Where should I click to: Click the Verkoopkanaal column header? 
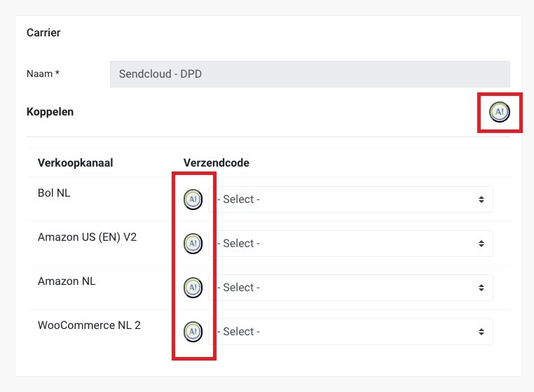[x=76, y=163]
